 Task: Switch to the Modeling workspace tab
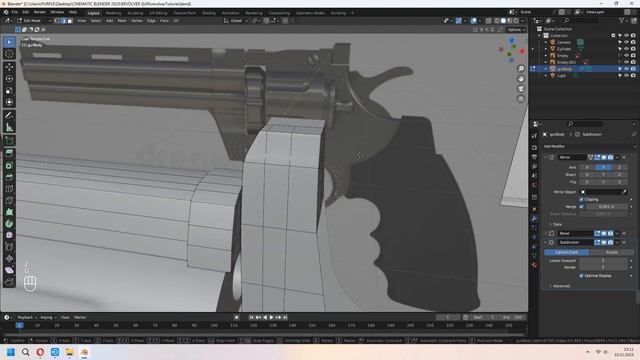113,13
